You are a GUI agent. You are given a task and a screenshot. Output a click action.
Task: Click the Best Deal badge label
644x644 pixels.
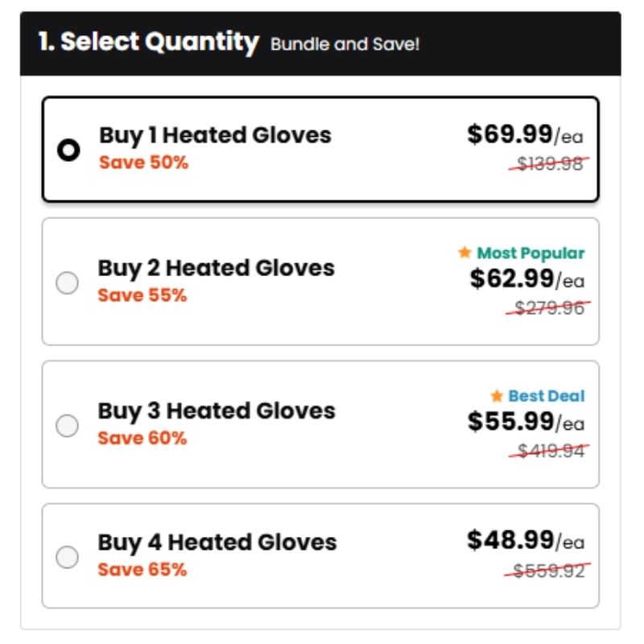[x=547, y=396]
